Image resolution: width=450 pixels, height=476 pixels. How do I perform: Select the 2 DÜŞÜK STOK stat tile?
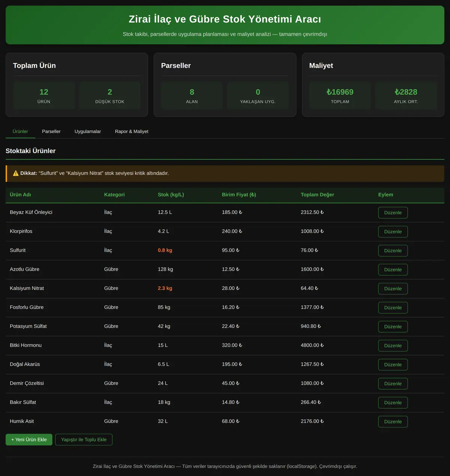click(110, 96)
